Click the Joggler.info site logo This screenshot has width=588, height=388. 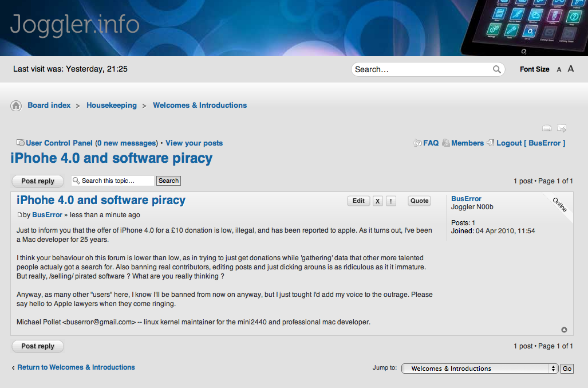pyautogui.click(x=74, y=25)
